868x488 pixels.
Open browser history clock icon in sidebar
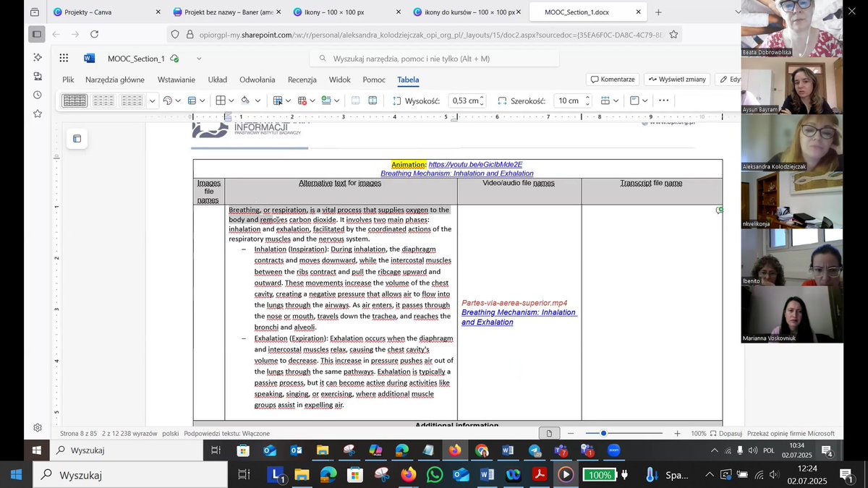tap(37, 95)
